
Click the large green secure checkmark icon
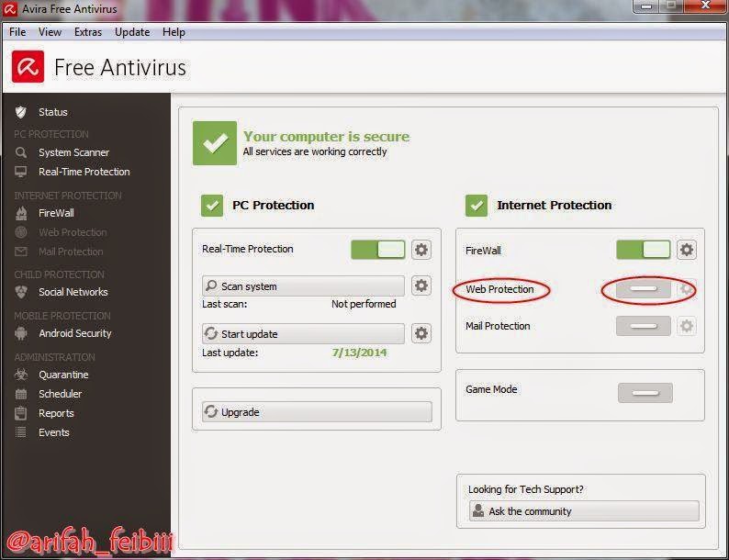tap(215, 143)
